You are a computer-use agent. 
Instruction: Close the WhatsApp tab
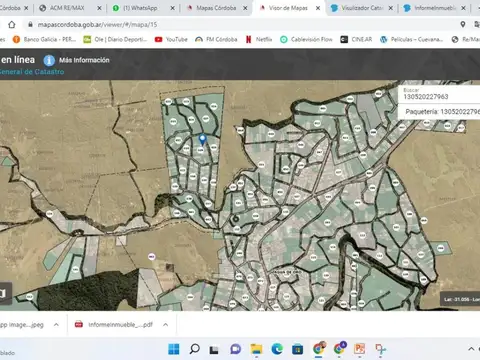tap(172, 8)
